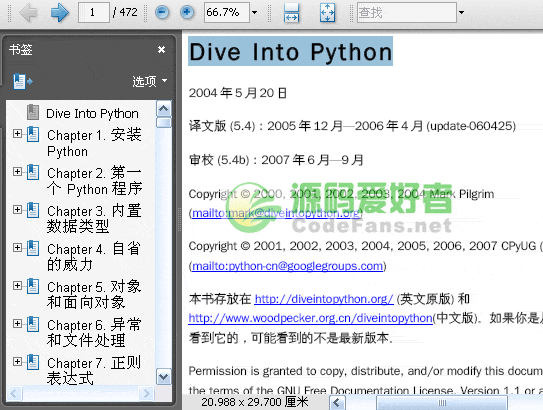Screen dimensions: 543x410
Task: Click the new bookmark icon
Action: click(23, 82)
